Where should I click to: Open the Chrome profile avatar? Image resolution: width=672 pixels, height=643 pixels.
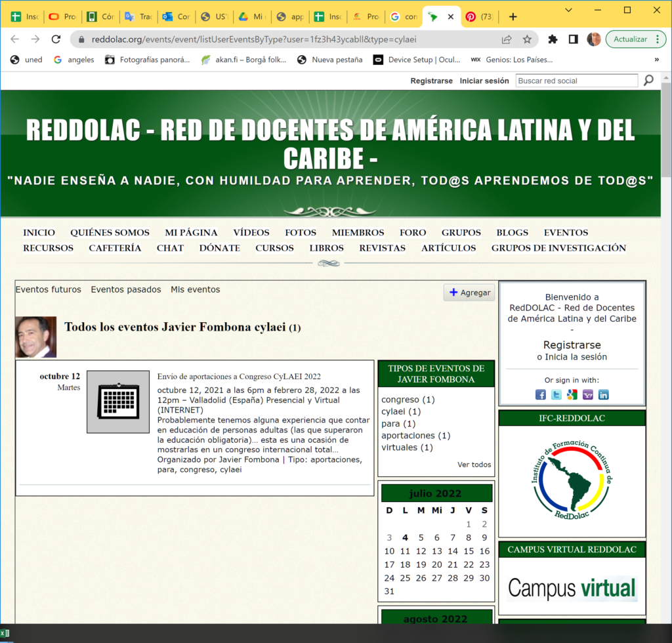[593, 39]
